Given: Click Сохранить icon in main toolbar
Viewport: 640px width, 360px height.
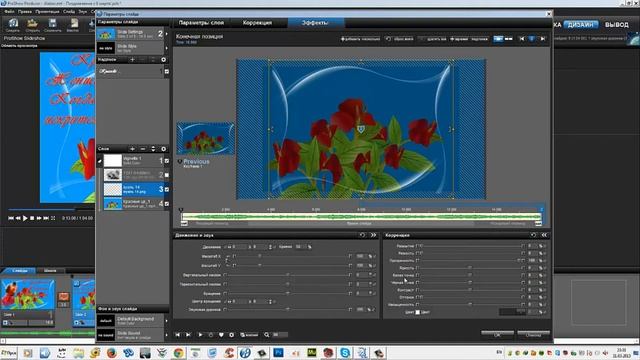Looking at the screenshot, I should 53,24.
